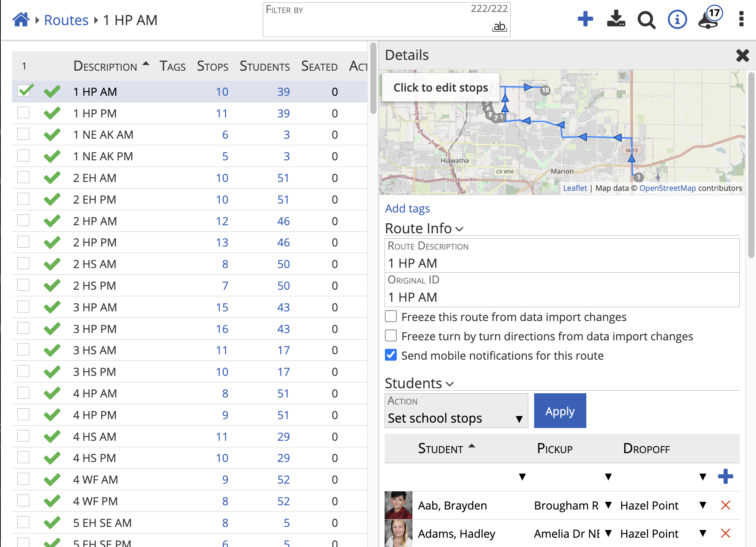Click the blue info circle icon

[677, 19]
